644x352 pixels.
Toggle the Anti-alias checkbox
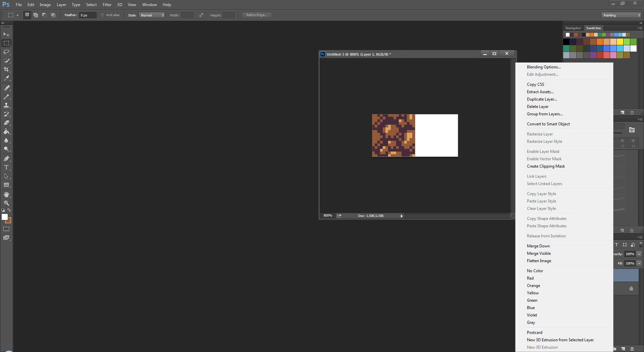(102, 15)
